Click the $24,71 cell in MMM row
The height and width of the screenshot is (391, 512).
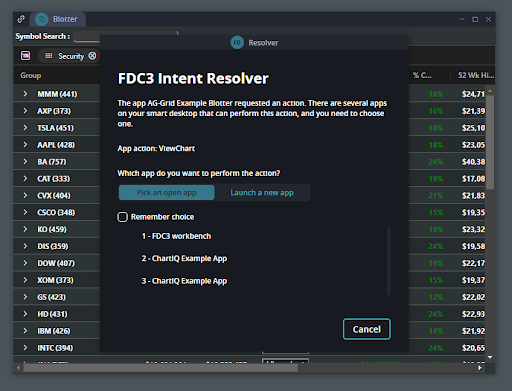click(473, 94)
